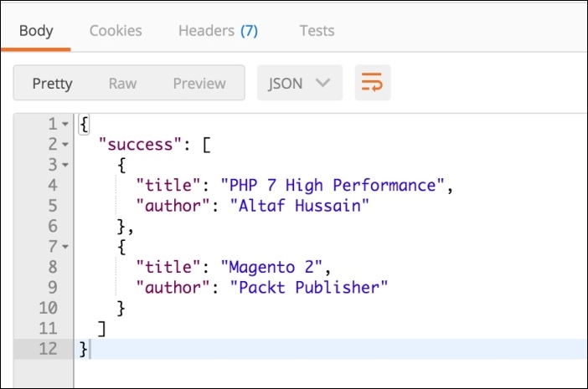Click the "Magento 2" title value
Screen dimensions: 588x389
click(x=271, y=267)
